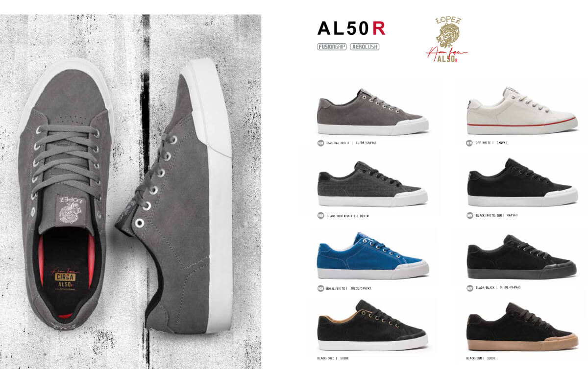Click the BLACK/GOLD | SUEDE label text

click(333, 358)
